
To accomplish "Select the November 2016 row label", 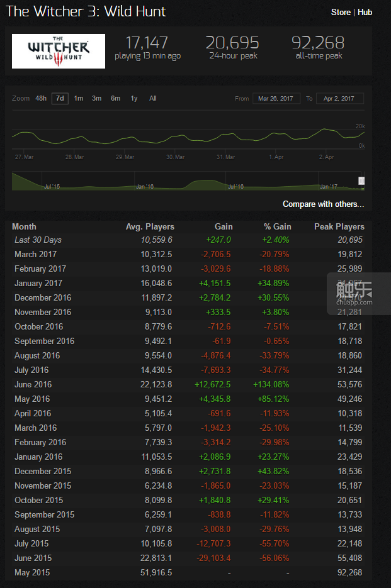I will point(43,313).
